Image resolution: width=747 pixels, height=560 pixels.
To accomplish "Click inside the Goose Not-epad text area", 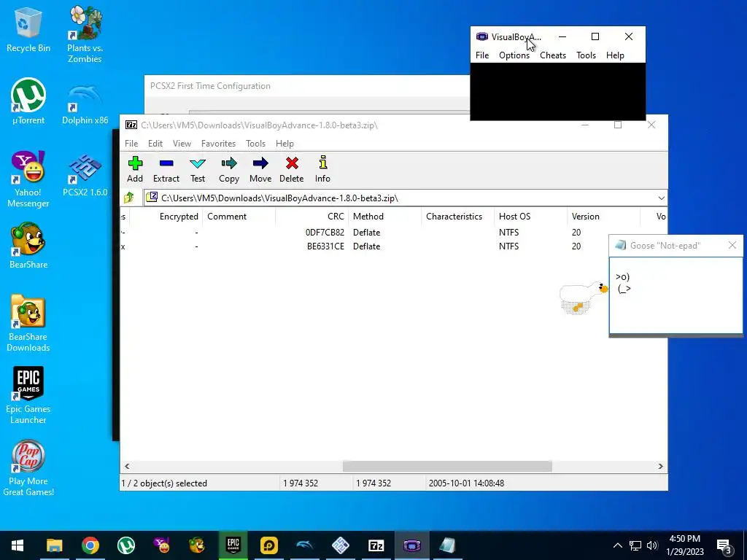I will coord(676,295).
